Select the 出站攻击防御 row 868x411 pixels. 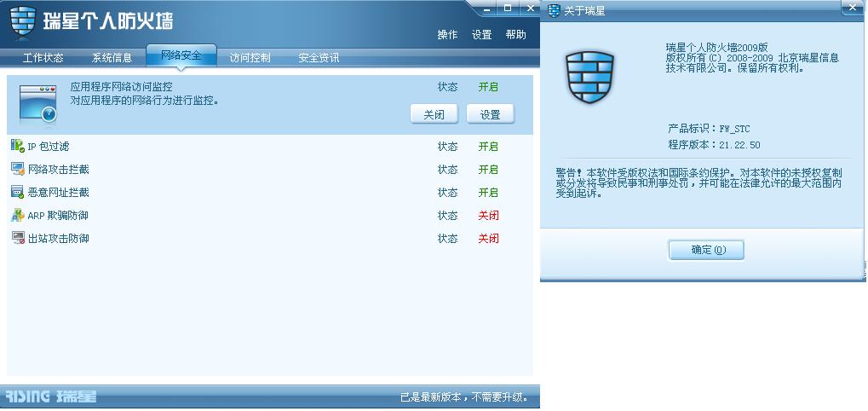tap(269, 238)
